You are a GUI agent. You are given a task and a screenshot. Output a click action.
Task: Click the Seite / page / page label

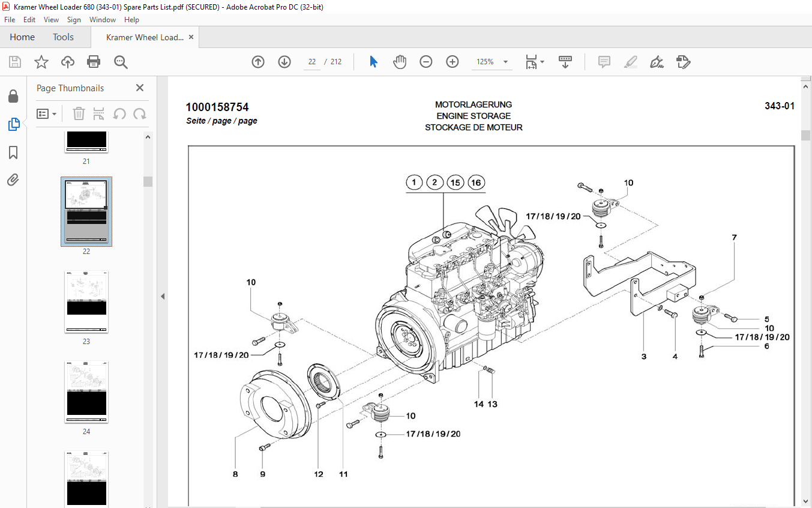tap(221, 121)
